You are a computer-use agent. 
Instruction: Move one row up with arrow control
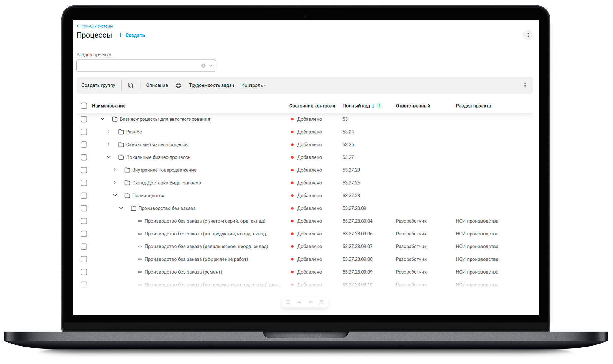[x=299, y=302]
